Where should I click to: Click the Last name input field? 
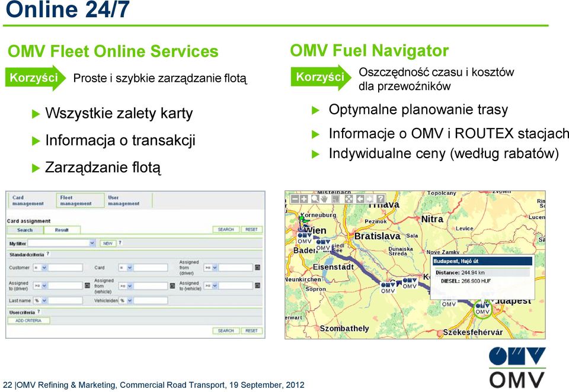click(x=65, y=300)
